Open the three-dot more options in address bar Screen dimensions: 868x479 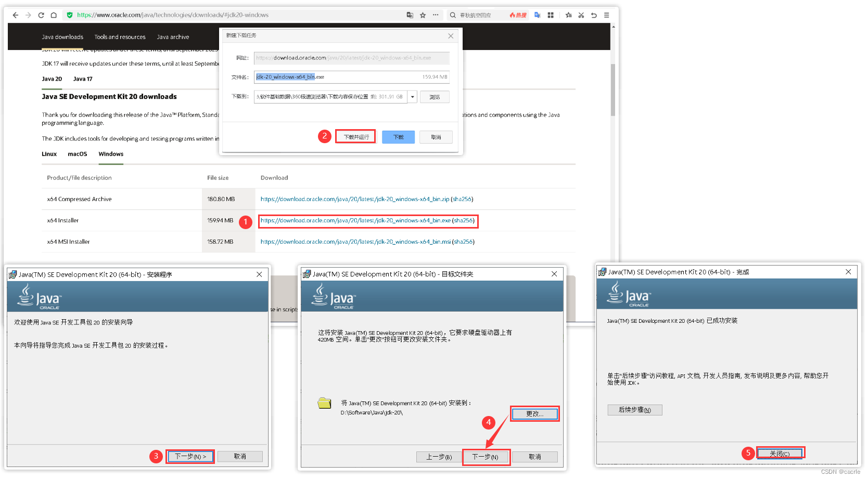tap(436, 15)
